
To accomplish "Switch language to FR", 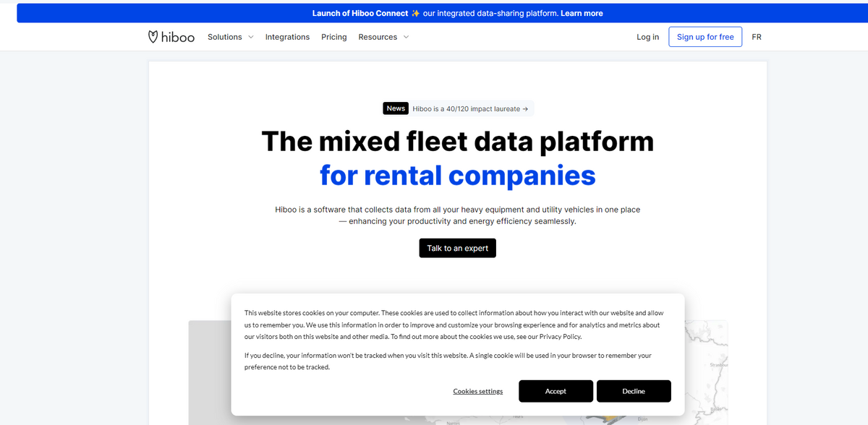I will point(757,37).
